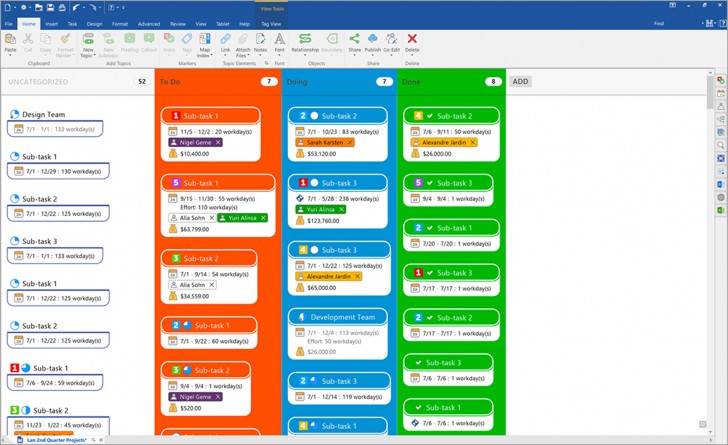Click the Font icon in ribbon

coord(280,39)
